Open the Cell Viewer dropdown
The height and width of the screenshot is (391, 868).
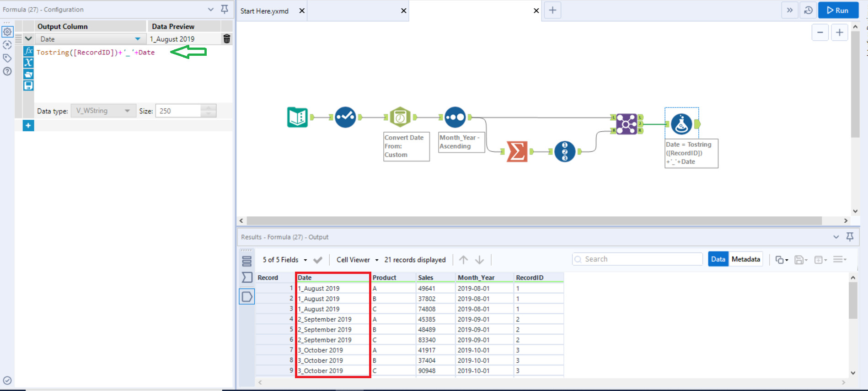pos(357,260)
